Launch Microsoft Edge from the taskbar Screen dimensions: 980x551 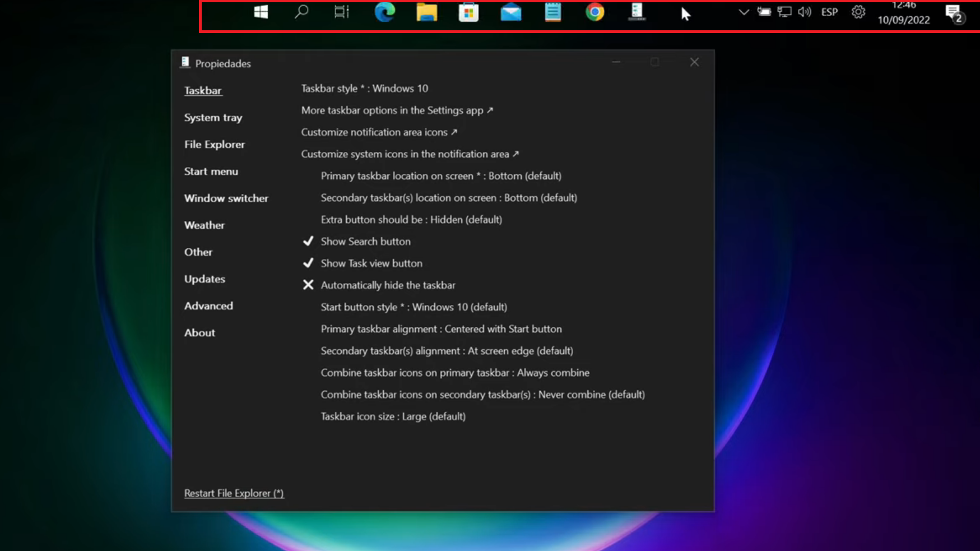click(384, 12)
